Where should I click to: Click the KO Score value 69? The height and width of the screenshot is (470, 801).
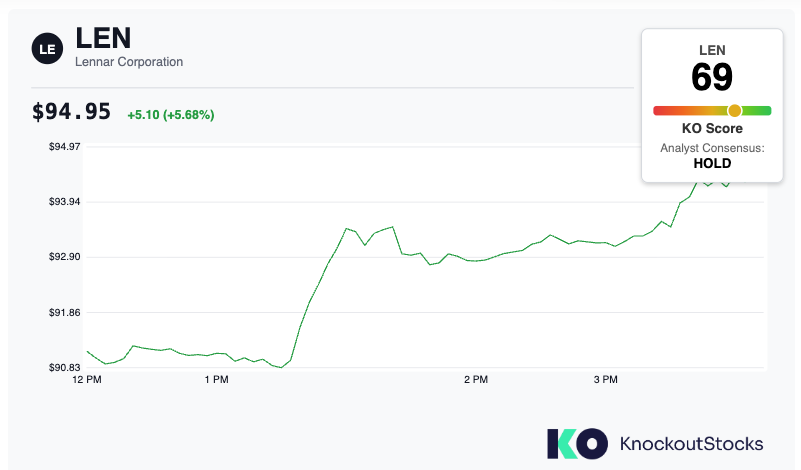712,78
